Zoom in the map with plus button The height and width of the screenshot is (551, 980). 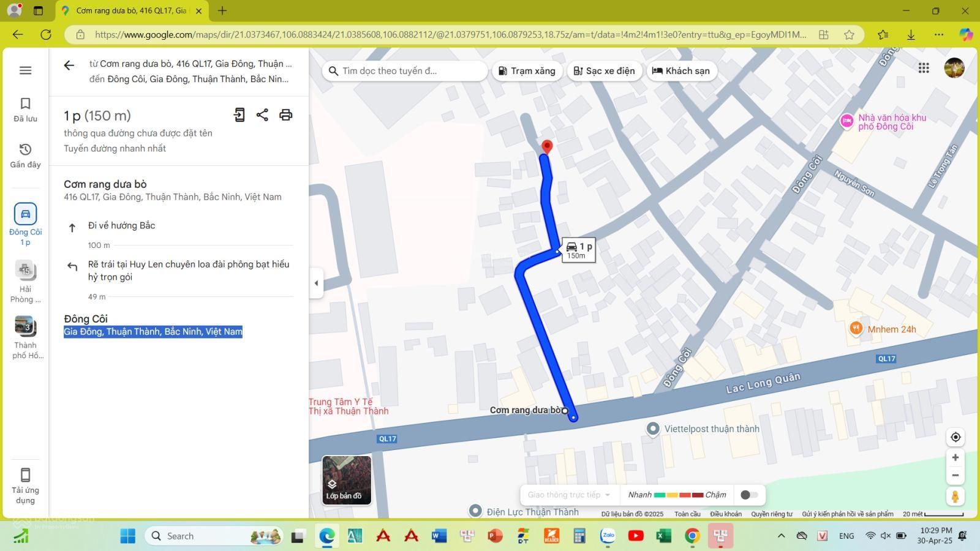point(955,458)
